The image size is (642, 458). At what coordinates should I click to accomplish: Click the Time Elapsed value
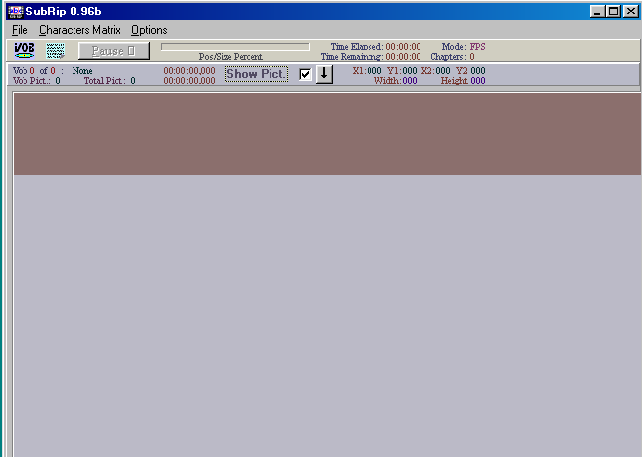[x=403, y=47]
